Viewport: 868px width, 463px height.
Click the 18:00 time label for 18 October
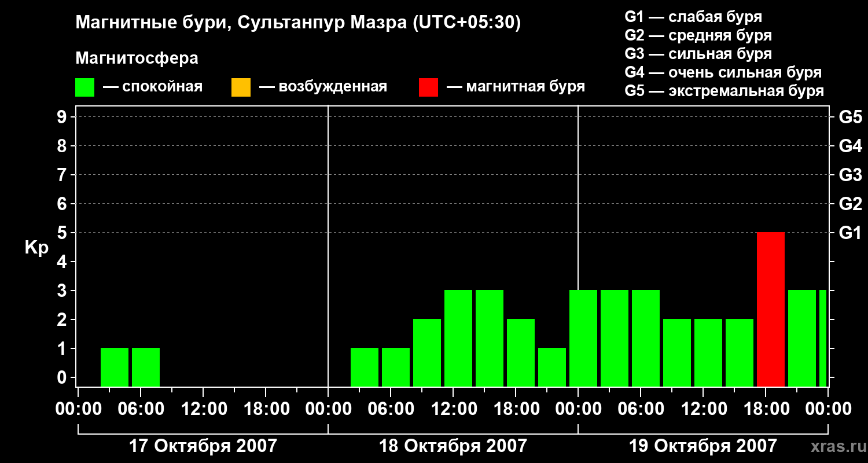click(516, 409)
